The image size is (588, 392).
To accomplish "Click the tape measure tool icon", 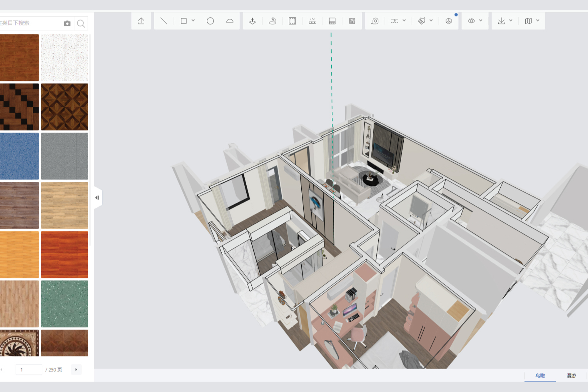I will click(375, 21).
